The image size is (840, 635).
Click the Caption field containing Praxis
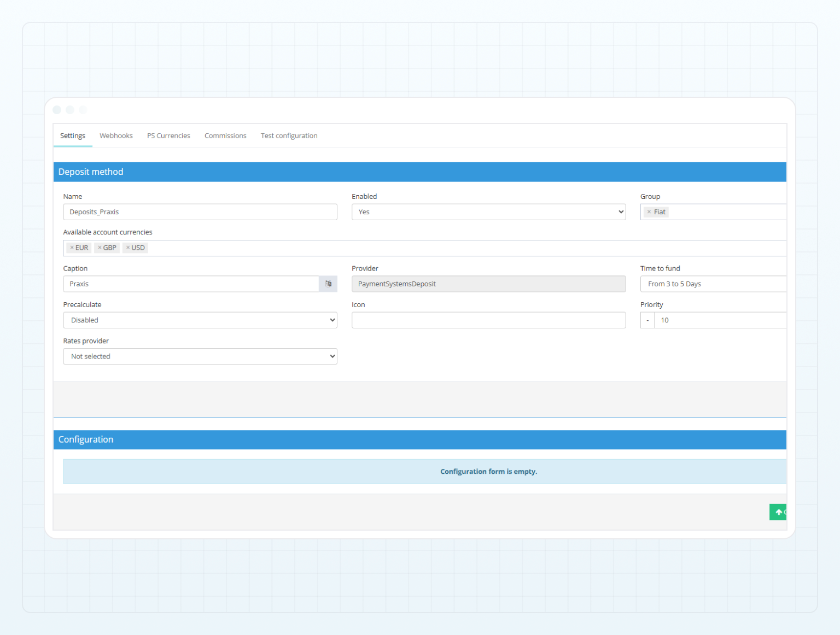tap(191, 284)
